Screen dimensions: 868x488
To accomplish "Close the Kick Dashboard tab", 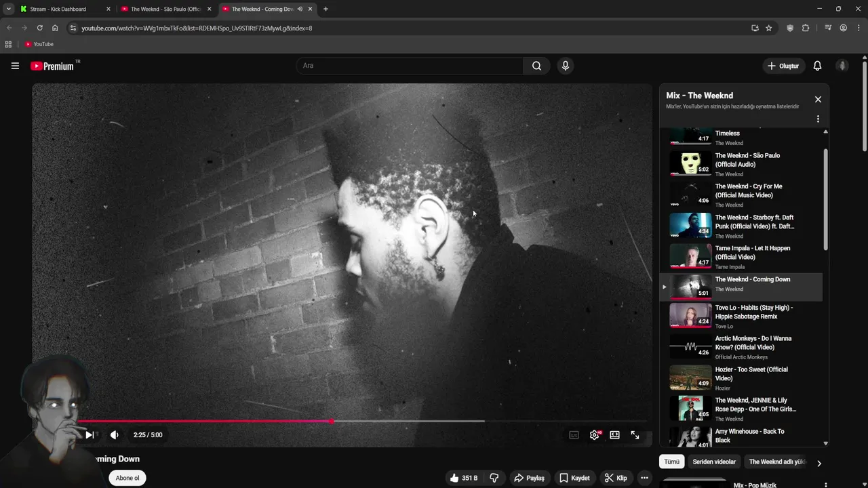I will coord(108,9).
